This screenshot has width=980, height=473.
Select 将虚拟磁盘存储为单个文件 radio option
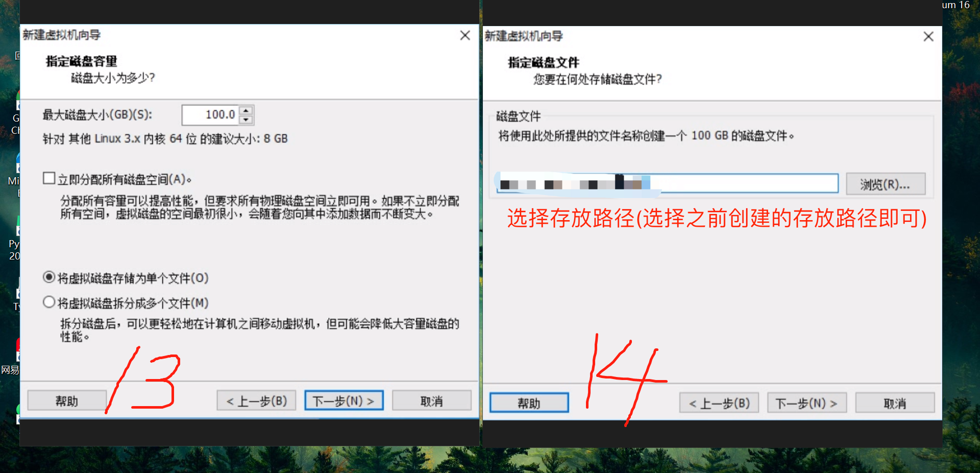49,277
